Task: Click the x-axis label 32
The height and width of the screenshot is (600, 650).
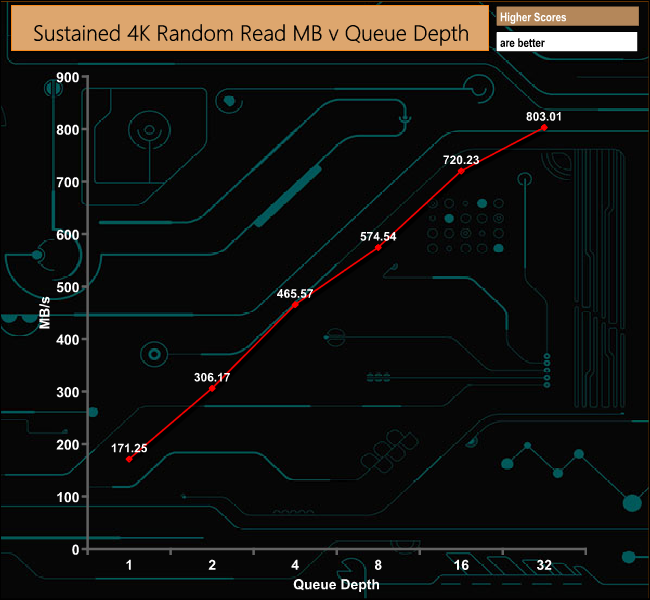Action: [x=544, y=565]
